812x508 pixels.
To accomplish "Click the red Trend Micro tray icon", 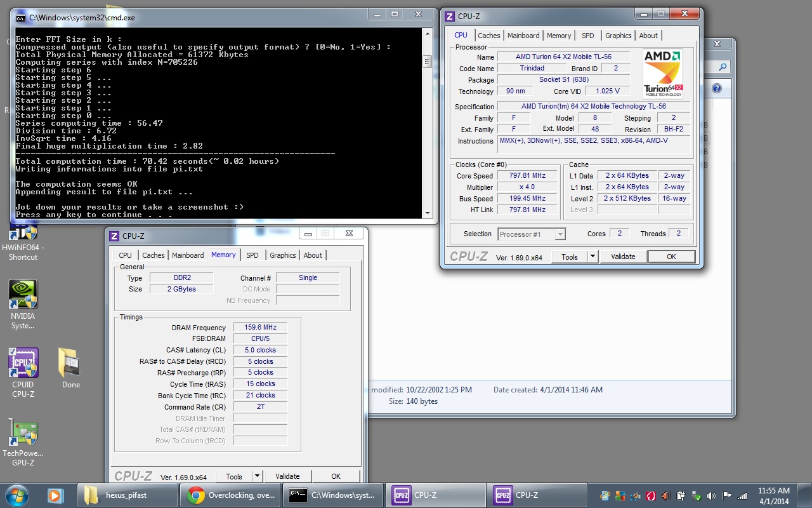I will click(651, 496).
